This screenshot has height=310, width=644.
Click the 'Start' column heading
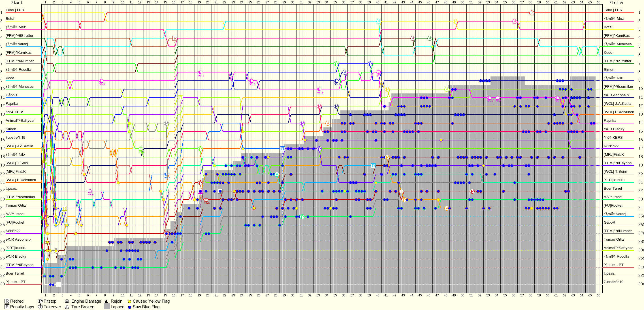[17, 3]
